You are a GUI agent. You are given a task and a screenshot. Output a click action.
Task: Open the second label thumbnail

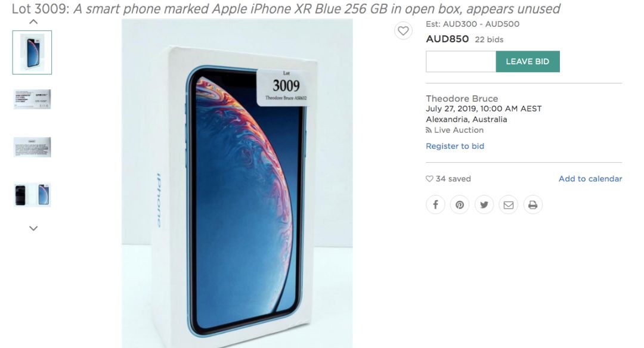coord(32,100)
